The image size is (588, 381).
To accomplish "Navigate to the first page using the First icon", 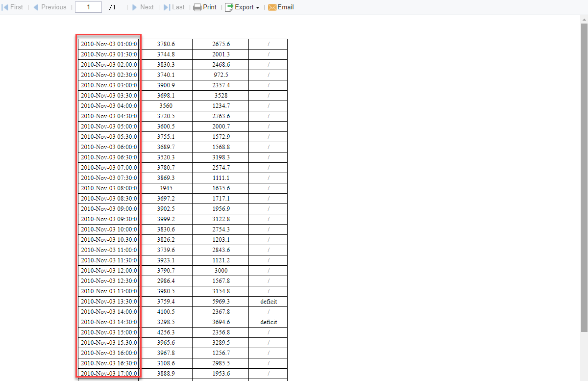I will [5, 7].
